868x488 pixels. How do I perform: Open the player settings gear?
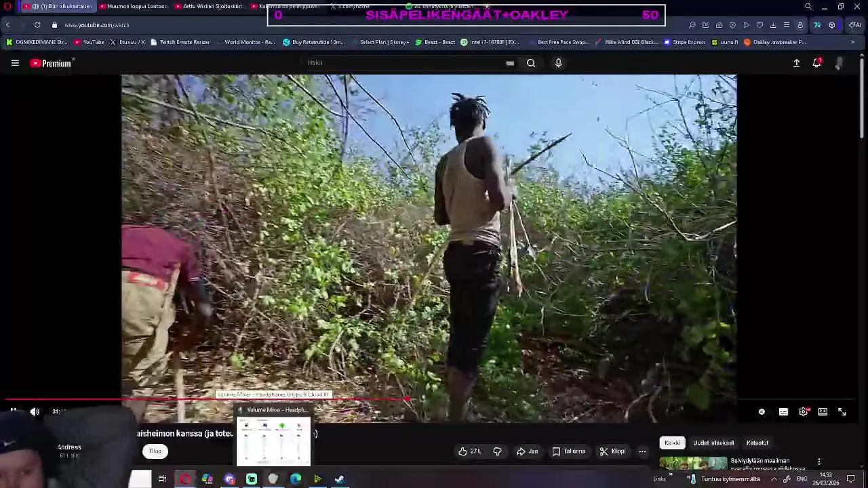(x=804, y=411)
